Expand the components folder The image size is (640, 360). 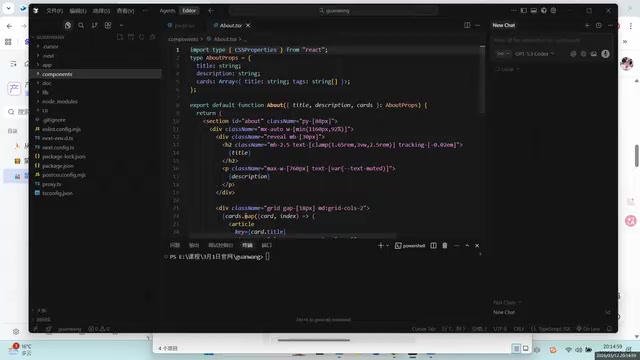click(x=96, y=74)
